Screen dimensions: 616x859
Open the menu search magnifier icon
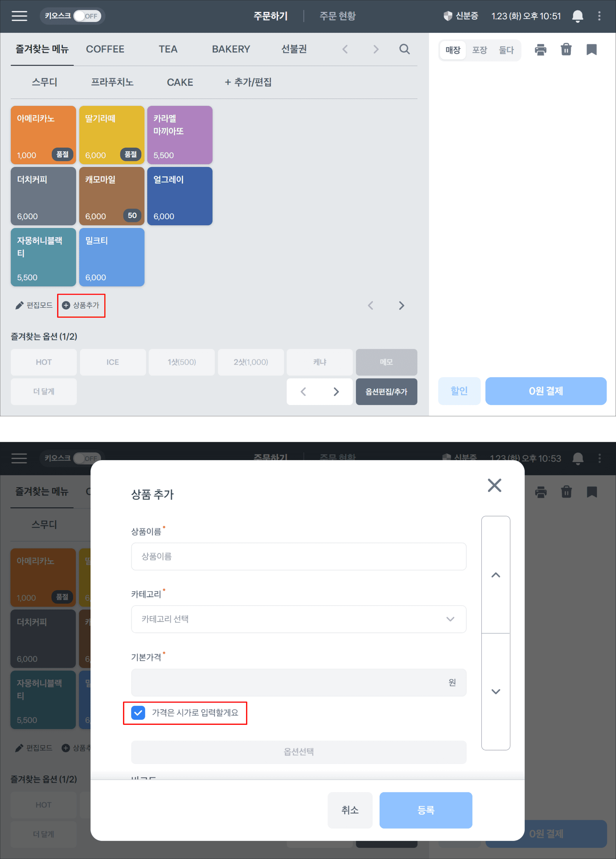point(404,49)
